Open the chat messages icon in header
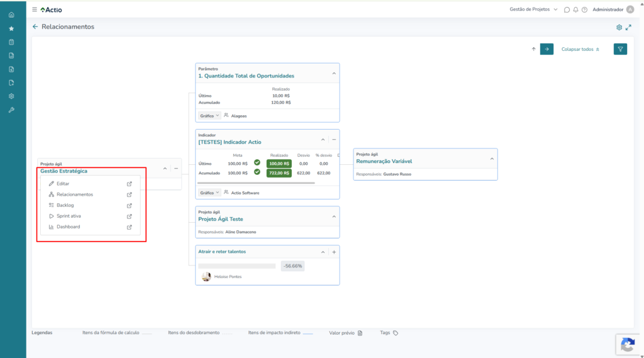Image resolution: width=644 pixels, height=358 pixels. [567, 9]
